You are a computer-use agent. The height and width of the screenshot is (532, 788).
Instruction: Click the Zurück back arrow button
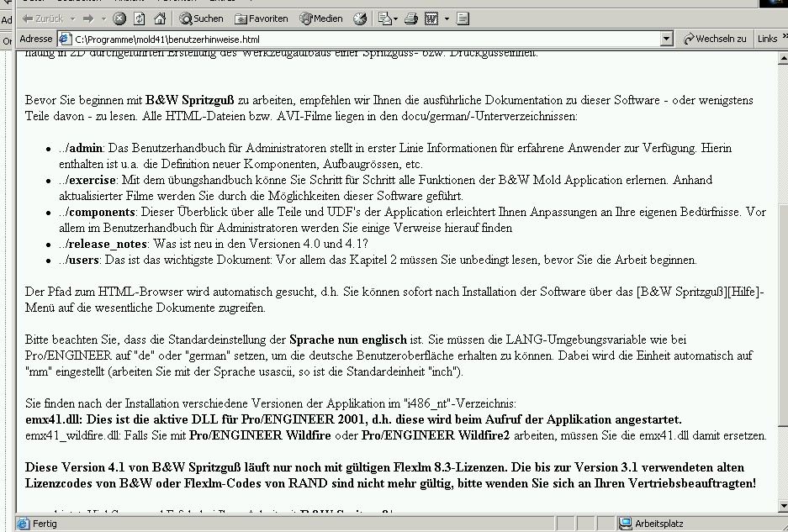tap(43, 19)
